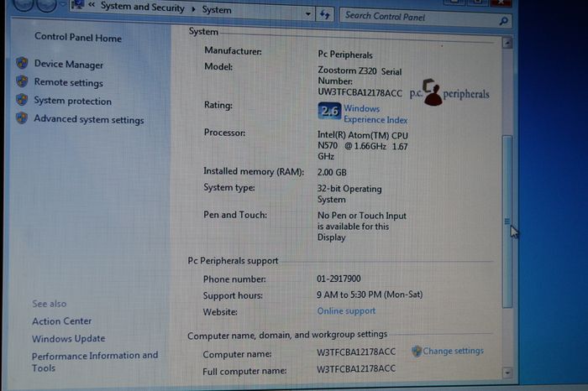Click scrollbar up arrow
Image resolution: width=588 pixels, height=391 pixels.
[x=507, y=43]
